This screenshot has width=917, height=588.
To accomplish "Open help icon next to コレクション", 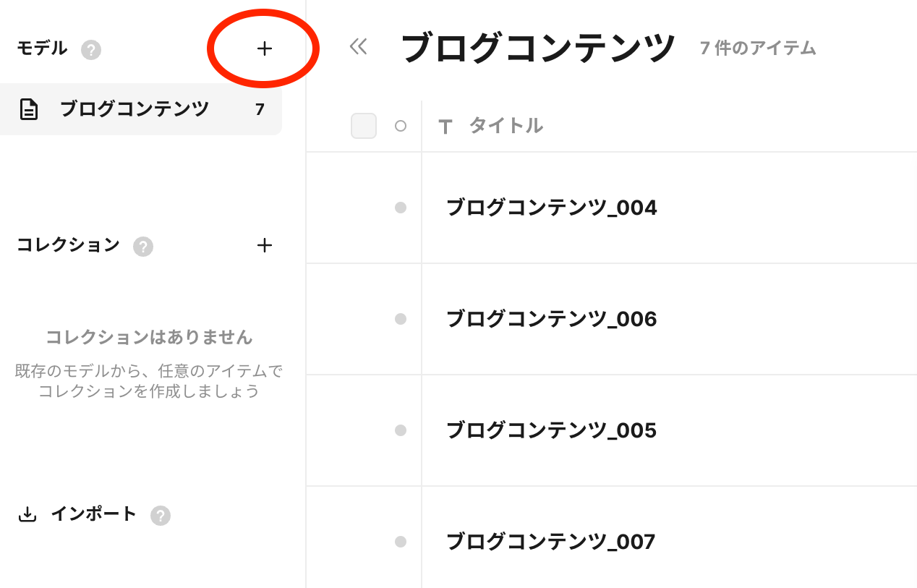I will pyautogui.click(x=143, y=247).
